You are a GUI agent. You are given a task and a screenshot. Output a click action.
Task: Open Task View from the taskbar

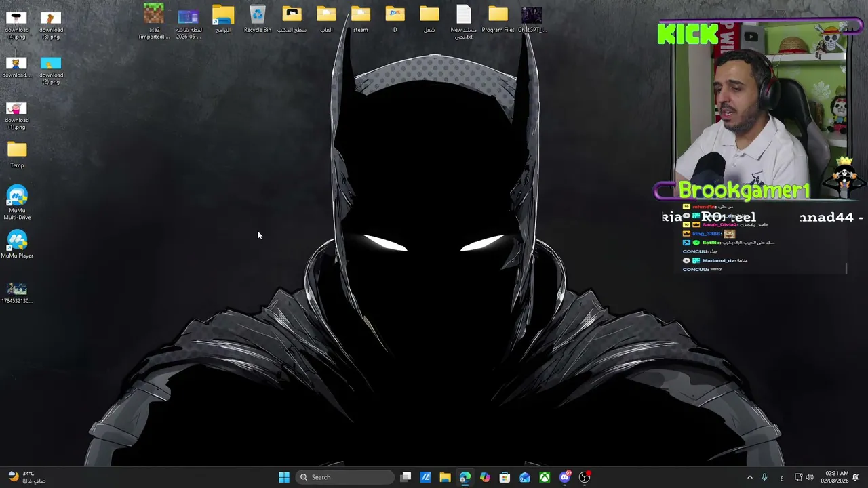[x=406, y=477]
